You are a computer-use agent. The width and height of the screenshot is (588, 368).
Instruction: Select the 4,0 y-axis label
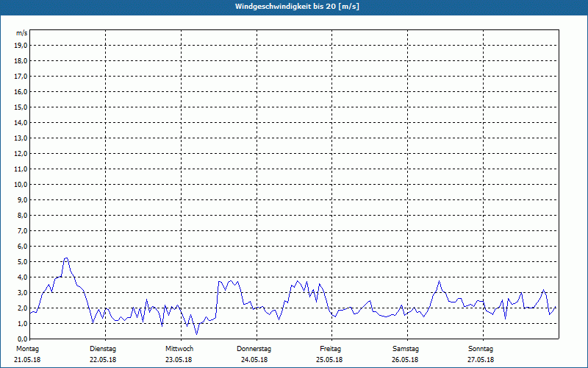pos(22,277)
